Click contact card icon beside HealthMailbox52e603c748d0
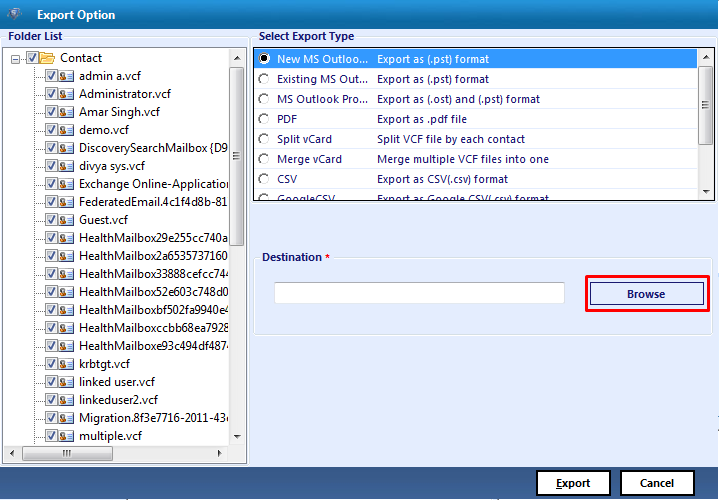The height and width of the screenshot is (500, 719). pyautogui.click(x=66, y=292)
